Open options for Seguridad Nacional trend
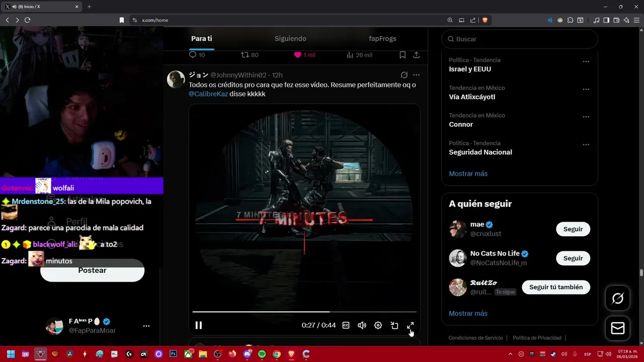Screen dimensions: 644x362 point(586,144)
